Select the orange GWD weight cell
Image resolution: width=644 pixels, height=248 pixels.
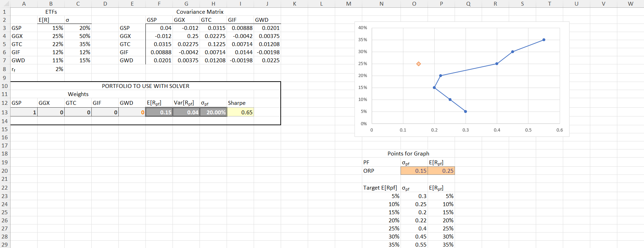pyautogui.click(x=132, y=112)
